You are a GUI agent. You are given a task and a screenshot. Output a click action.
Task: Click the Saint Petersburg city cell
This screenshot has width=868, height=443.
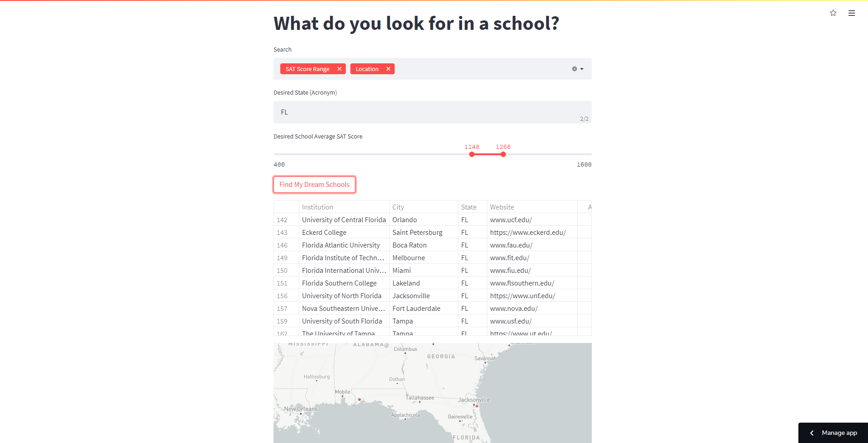click(424, 232)
